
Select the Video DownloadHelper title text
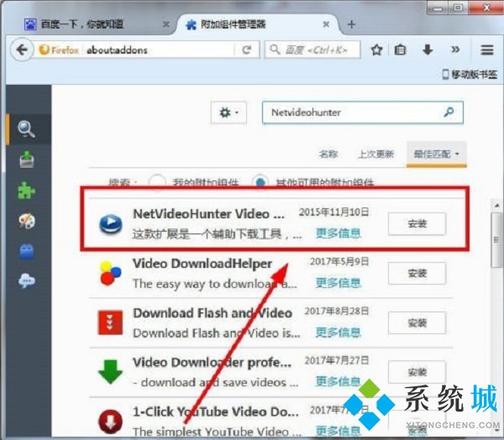tap(202, 264)
